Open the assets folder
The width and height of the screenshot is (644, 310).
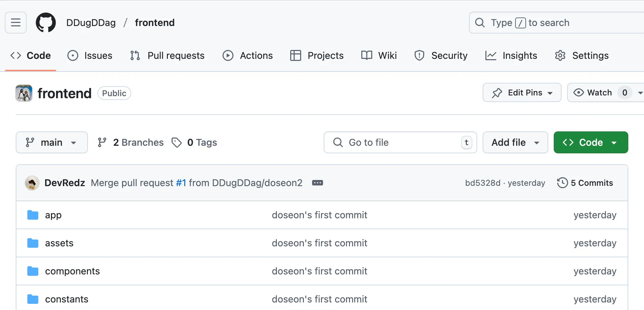click(59, 243)
